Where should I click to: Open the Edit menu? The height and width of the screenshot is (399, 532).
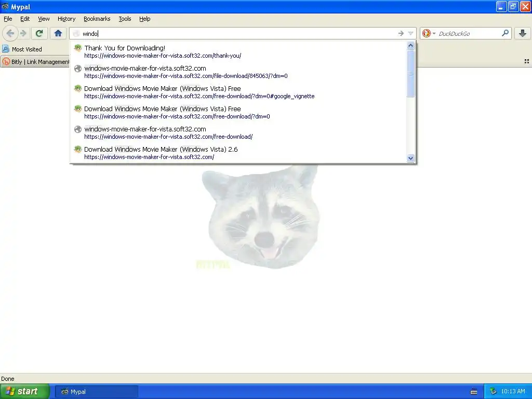tap(25, 19)
